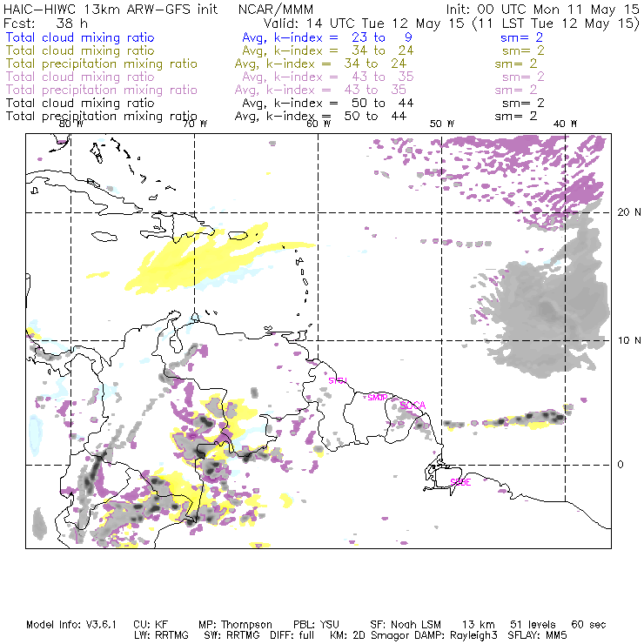The width and height of the screenshot is (644, 644).
Task: Click the 'Fcst: 38 h' forecast label
Action: (x=45, y=23)
